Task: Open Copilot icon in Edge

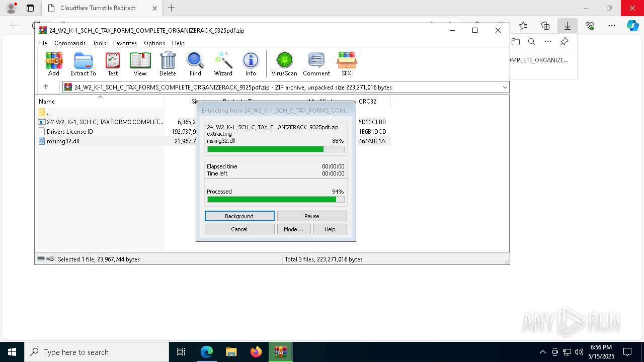Action: click(x=633, y=26)
